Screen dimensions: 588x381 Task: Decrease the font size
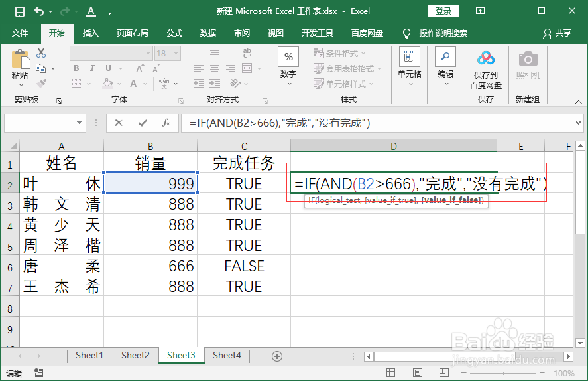click(x=156, y=68)
